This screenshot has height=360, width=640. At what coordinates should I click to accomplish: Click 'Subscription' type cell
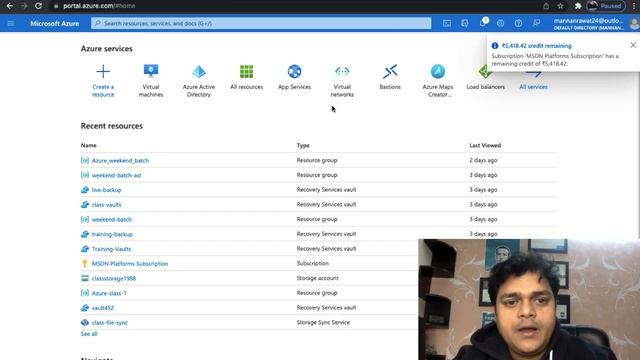pyautogui.click(x=313, y=263)
